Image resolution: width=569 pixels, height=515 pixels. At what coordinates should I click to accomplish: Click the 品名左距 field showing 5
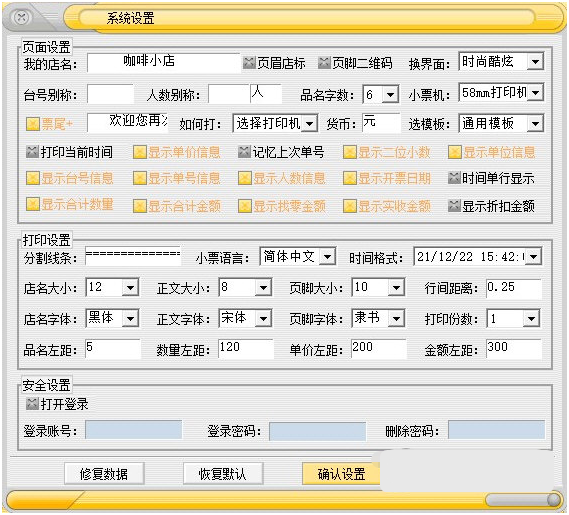(x=113, y=349)
